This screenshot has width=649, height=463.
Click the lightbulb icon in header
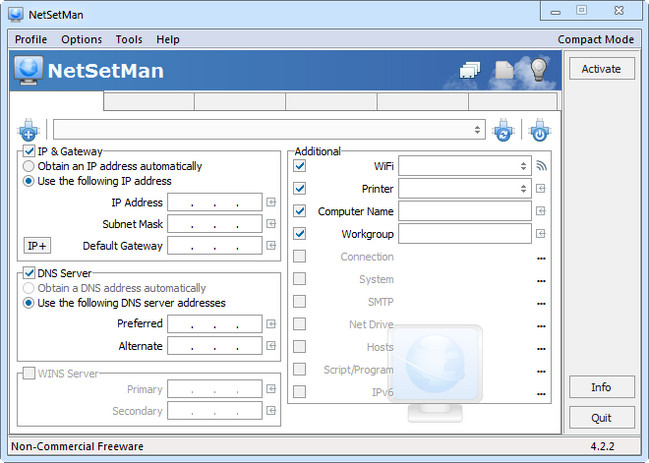pyautogui.click(x=539, y=69)
